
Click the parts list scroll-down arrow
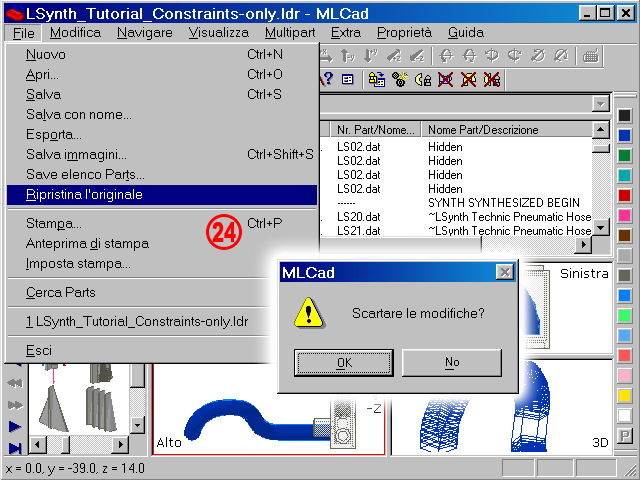pyautogui.click(x=600, y=227)
